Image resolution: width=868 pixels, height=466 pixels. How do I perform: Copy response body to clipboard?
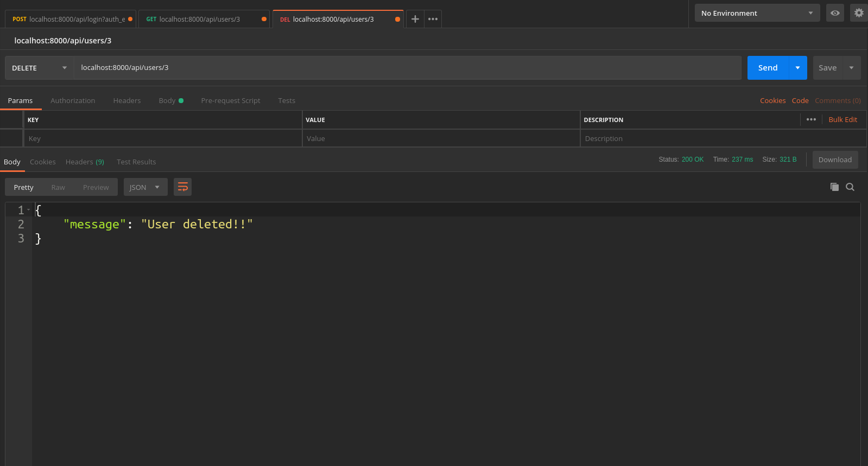click(x=834, y=187)
